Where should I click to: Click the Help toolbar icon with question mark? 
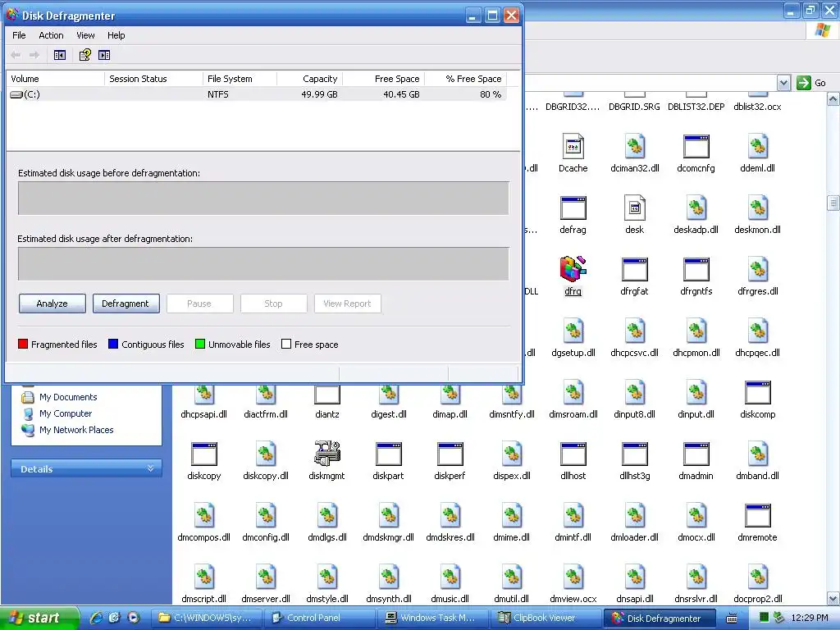coord(84,55)
